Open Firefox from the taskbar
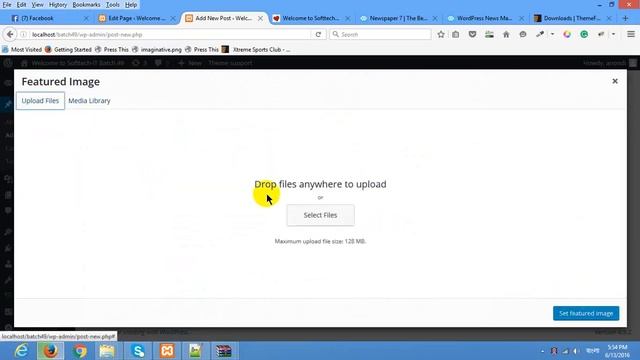Viewport: 640px width, 360px height. pos(51,351)
